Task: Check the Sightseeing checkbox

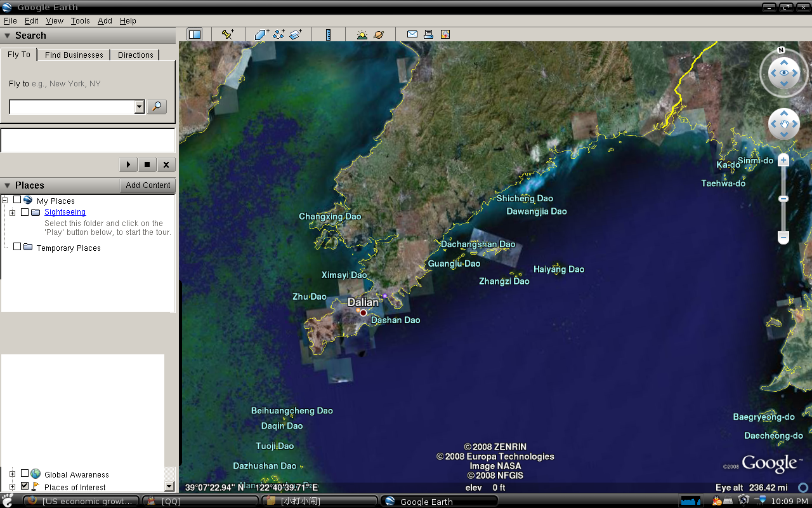Action: [25, 212]
